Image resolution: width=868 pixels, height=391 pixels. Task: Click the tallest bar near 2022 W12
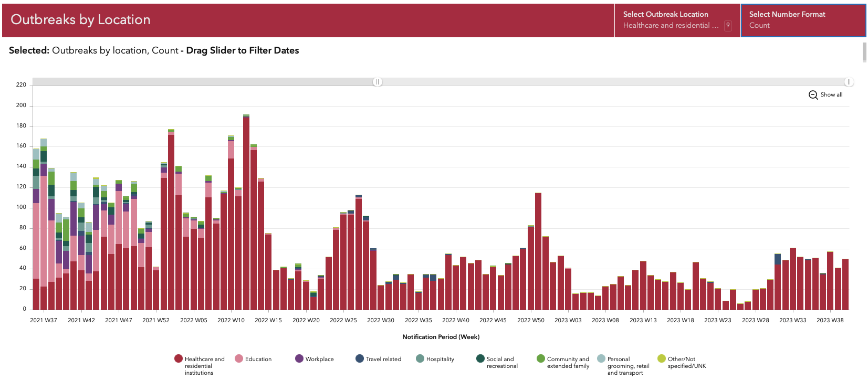[246, 210]
